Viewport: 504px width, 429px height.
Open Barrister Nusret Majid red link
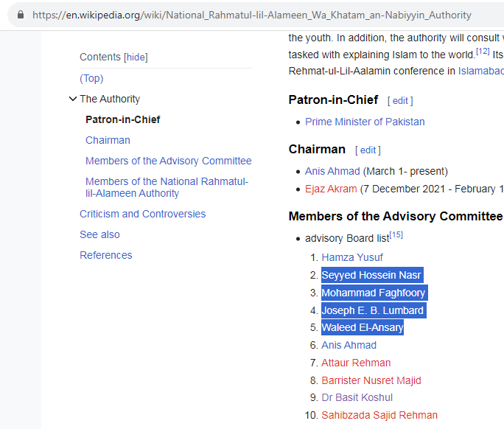coord(371,380)
